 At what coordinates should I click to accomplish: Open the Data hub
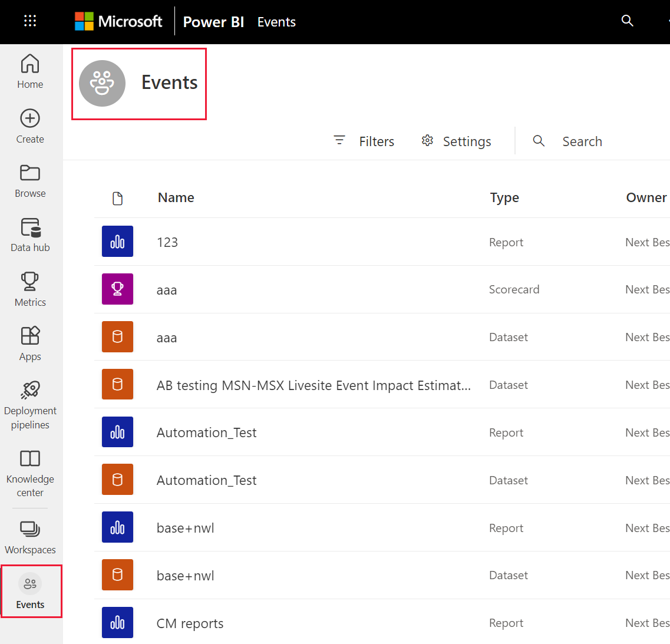point(30,235)
